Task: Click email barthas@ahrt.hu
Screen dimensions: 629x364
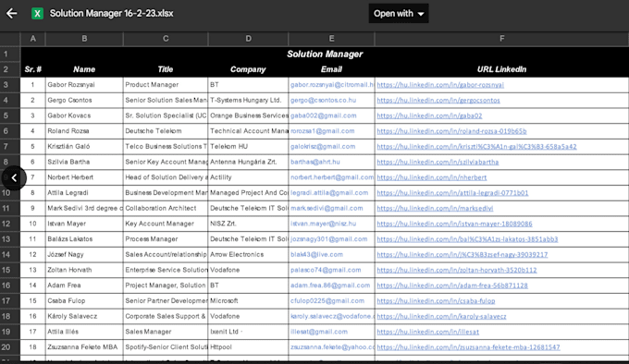Action: 314,163
